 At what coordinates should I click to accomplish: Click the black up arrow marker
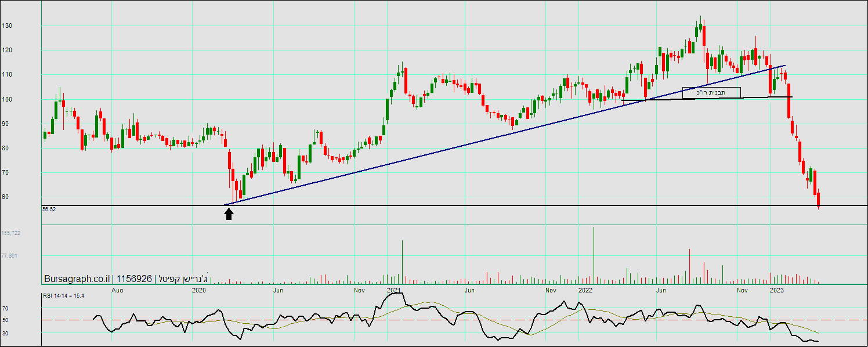pos(229,214)
